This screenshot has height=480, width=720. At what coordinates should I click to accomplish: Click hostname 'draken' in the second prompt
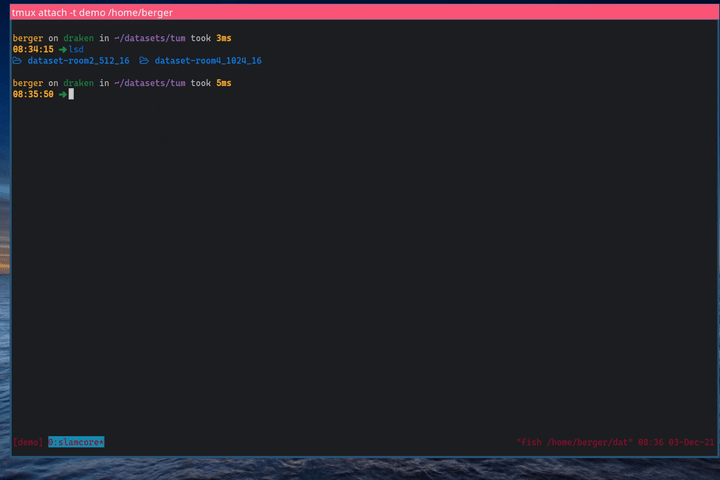(x=79, y=83)
